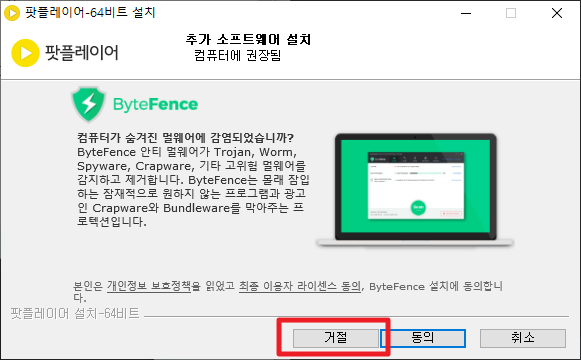The width and height of the screenshot is (581, 360).
Task: Click the subtitle "컴퓨터에 권장됨"
Action: (238, 56)
